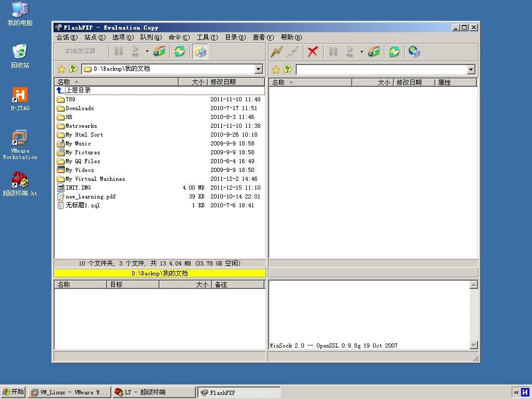This screenshot has height=399, width=532.
Task: Click the remote path input field
Action: [382, 70]
